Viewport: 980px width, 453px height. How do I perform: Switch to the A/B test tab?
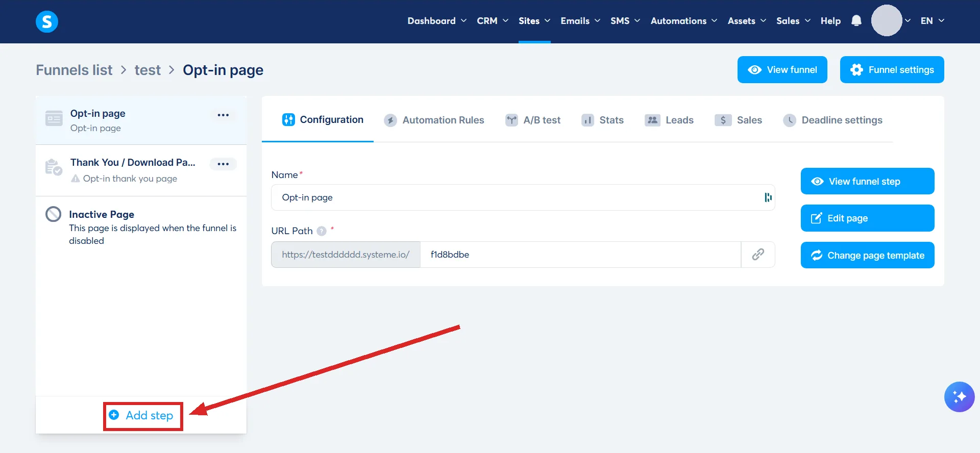coord(533,120)
